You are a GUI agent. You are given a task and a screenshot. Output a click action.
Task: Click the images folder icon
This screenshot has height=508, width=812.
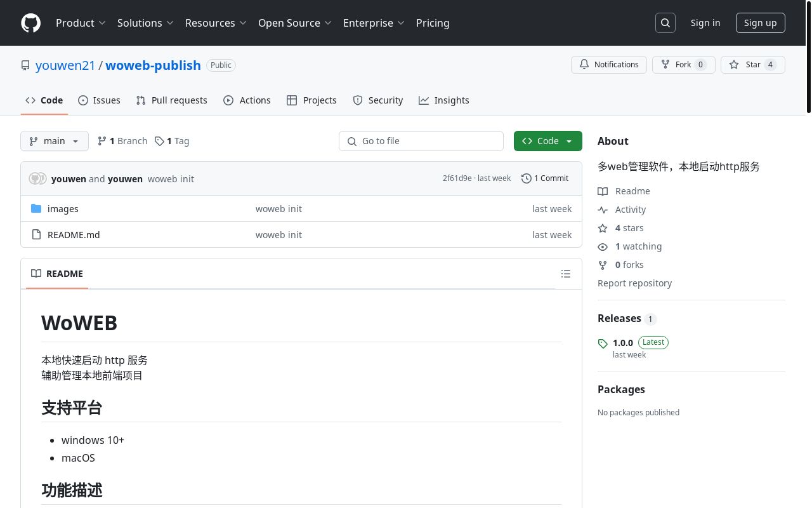[x=36, y=209]
